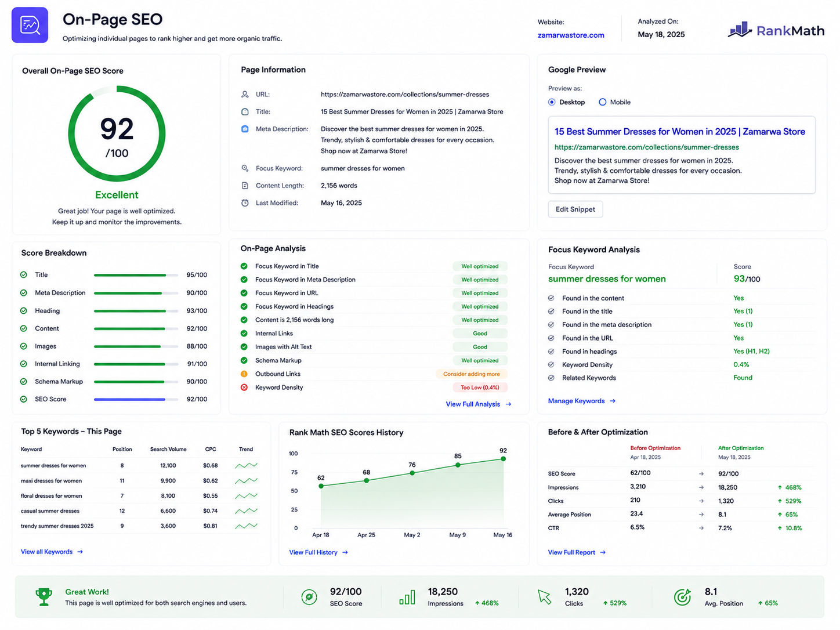Click the check icon beside Related Keywords
Image resolution: width=840 pixels, height=630 pixels.
(551, 378)
